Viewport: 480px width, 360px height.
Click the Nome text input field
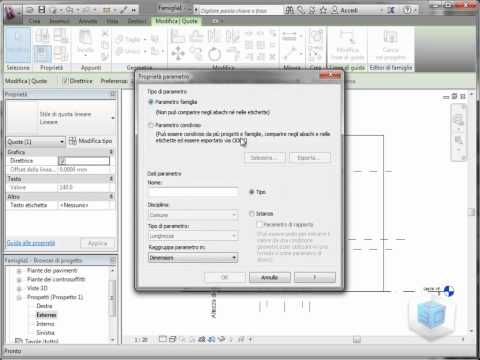click(193, 192)
